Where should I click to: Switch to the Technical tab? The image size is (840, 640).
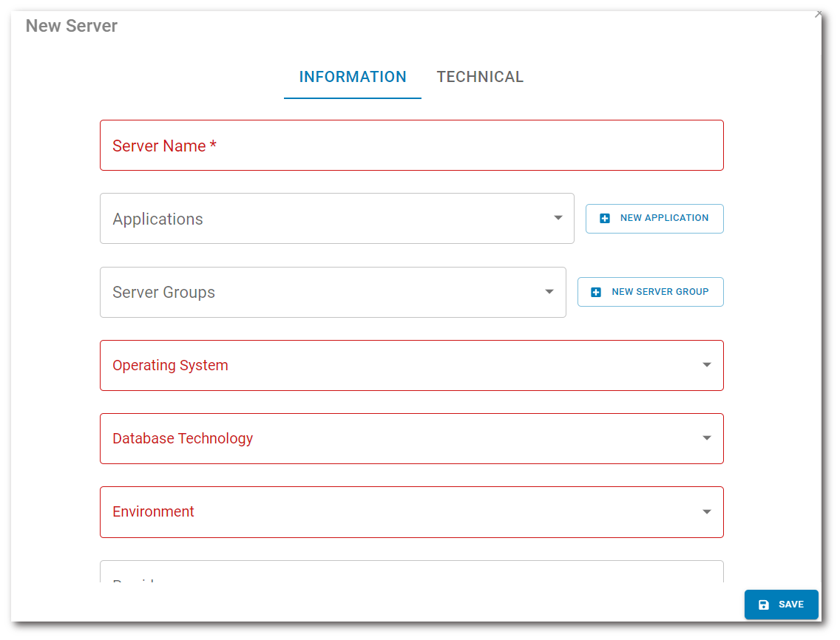pyautogui.click(x=480, y=77)
